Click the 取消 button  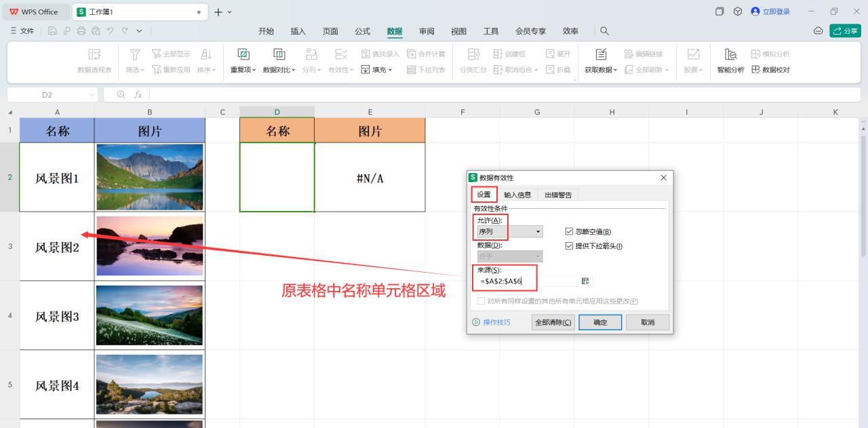click(648, 322)
